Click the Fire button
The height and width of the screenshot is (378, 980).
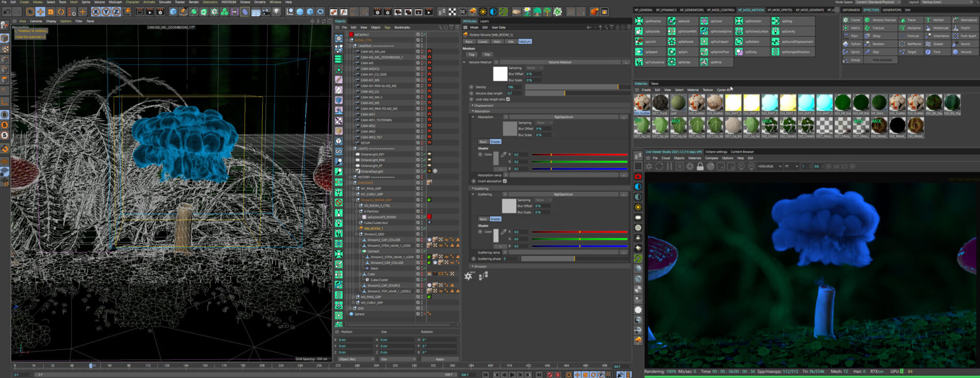point(487,54)
